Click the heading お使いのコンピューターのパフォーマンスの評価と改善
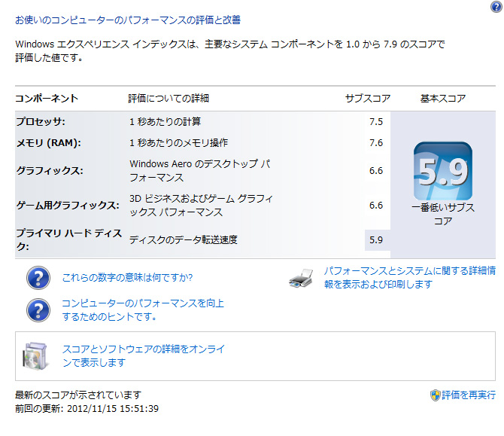The image size is (504, 436). click(x=128, y=20)
